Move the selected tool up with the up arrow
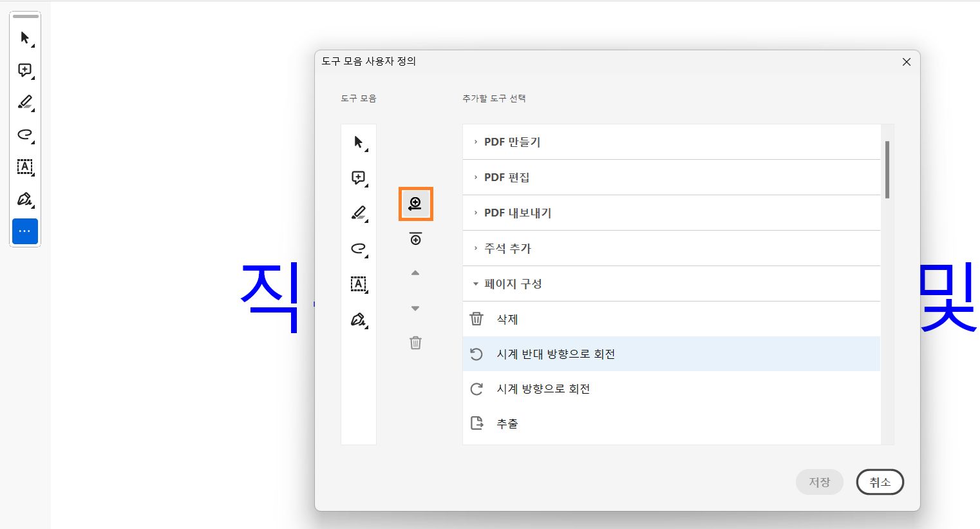Image resolution: width=980 pixels, height=529 pixels. [x=415, y=273]
